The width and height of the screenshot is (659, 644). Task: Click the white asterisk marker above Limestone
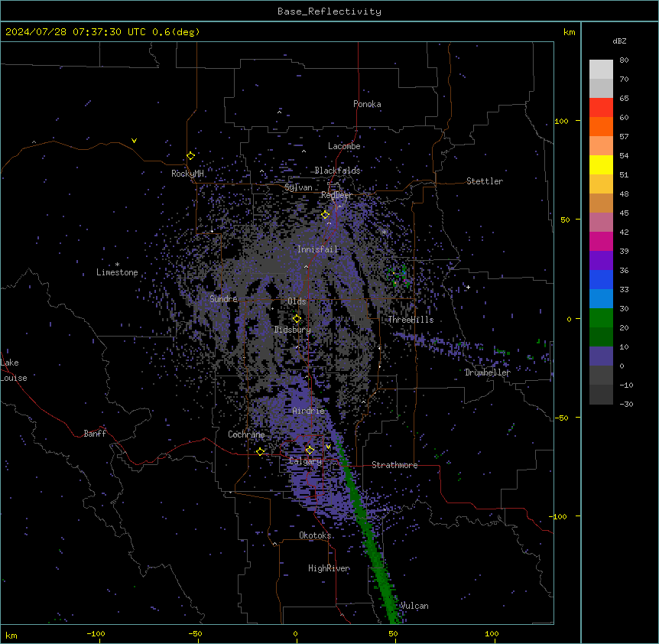coord(117,265)
